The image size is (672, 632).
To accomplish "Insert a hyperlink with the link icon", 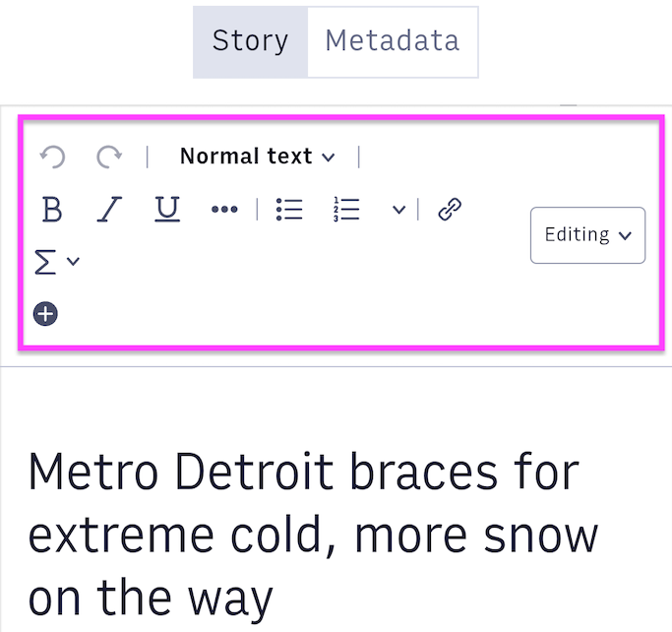I will coord(450,210).
